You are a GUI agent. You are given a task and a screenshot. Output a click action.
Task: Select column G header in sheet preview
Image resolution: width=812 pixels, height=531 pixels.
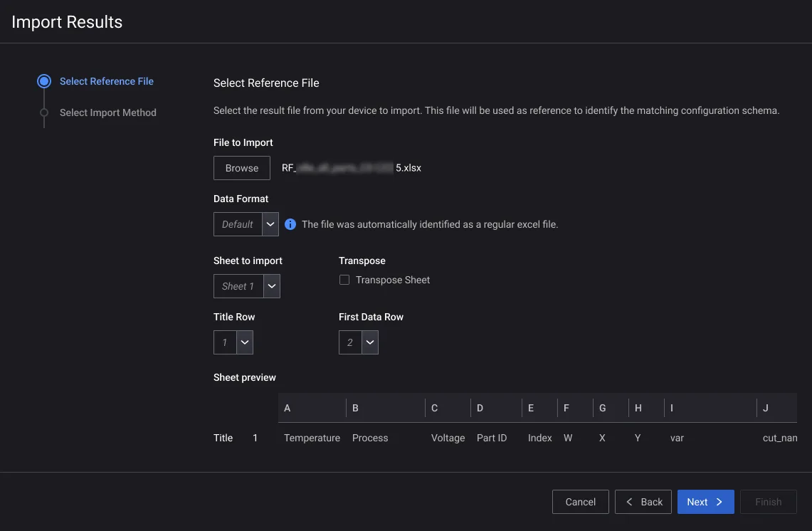611,408
